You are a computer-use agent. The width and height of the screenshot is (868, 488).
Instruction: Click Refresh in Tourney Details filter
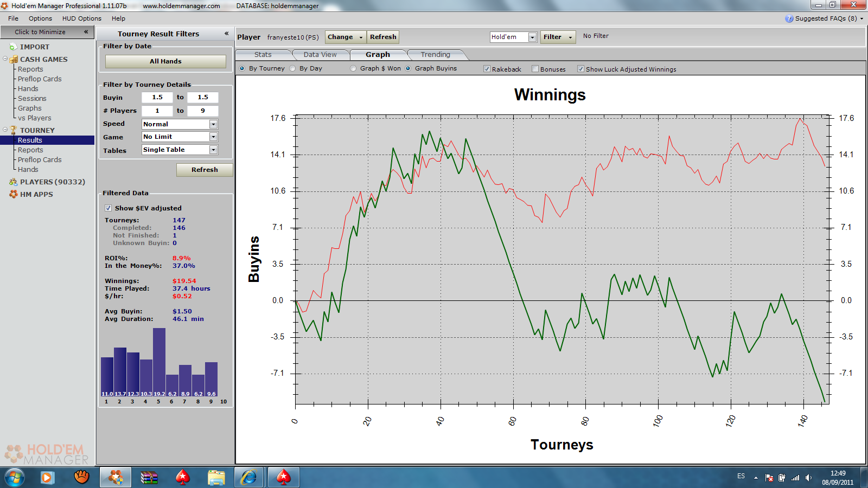205,170
